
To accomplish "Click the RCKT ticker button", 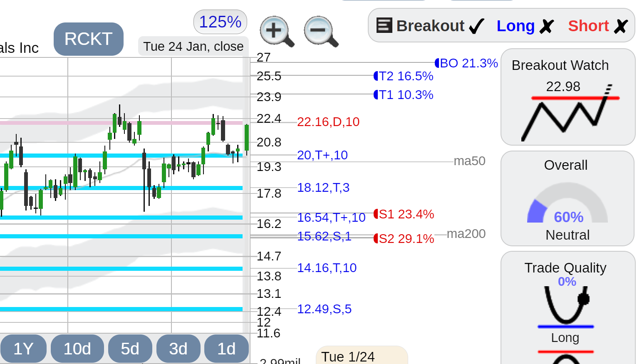I will point(89,39).
